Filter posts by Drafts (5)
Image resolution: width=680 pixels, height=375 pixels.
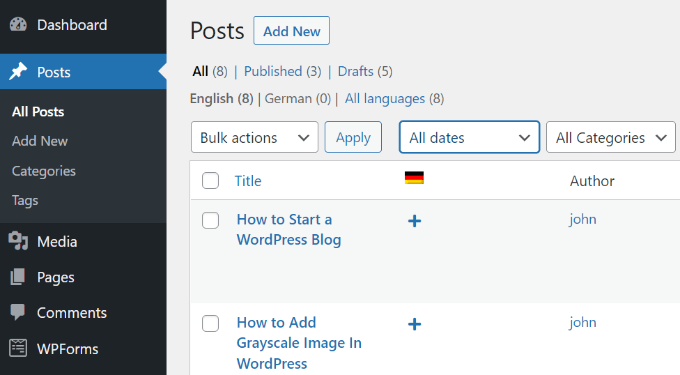pos(365,71)
